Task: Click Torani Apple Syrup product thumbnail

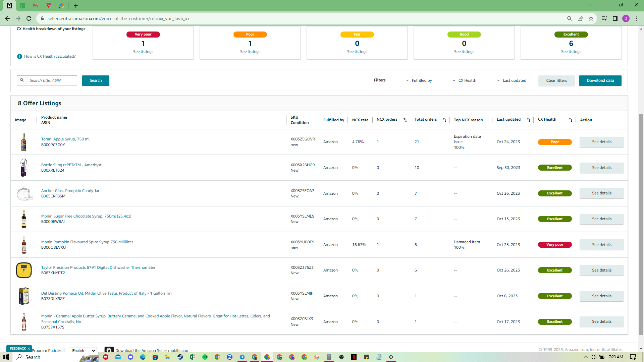Action: (24, 142)
